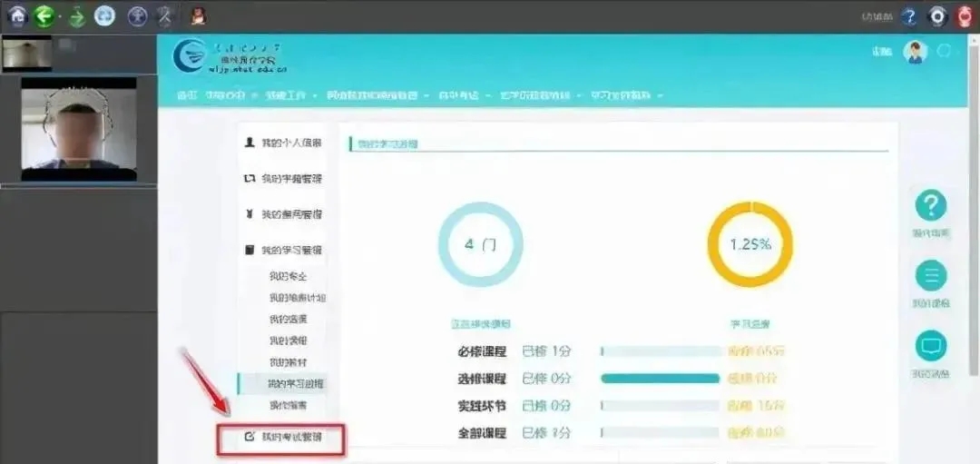Click the Home icon in the top toolbar
The width and height of the screenshot is (980, 464).
(x=17, y=15)
